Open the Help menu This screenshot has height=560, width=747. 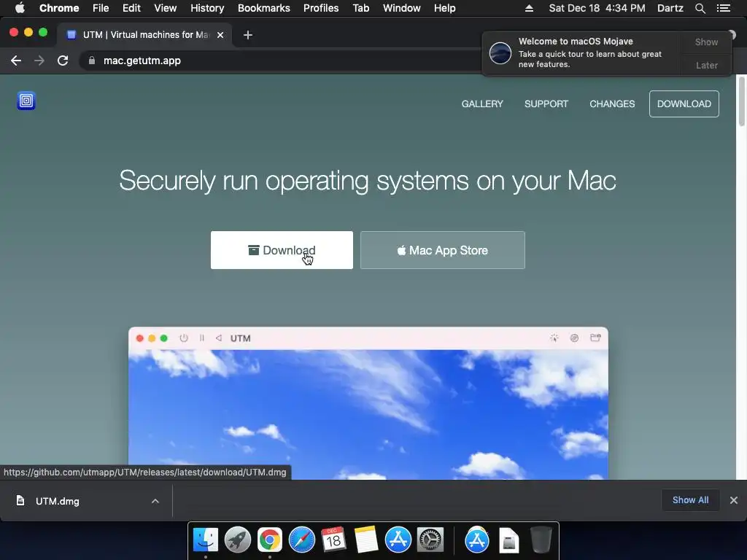pos(444,8)
